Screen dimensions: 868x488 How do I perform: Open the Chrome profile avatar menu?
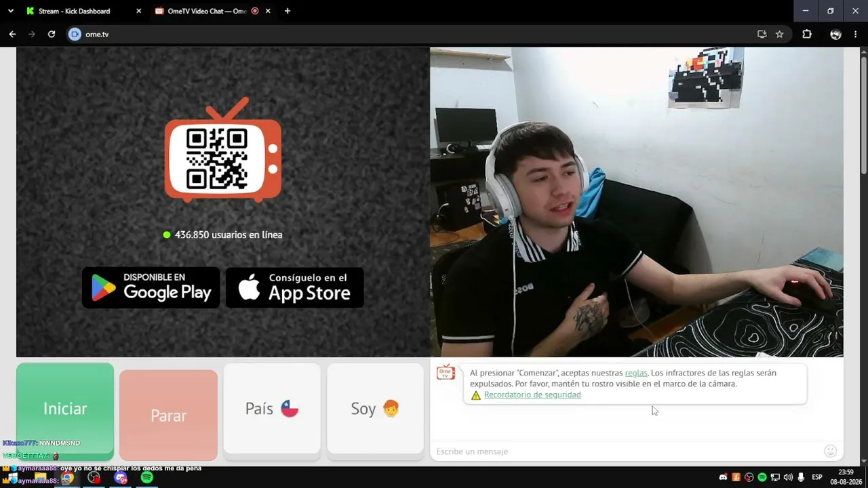(835, 34)
